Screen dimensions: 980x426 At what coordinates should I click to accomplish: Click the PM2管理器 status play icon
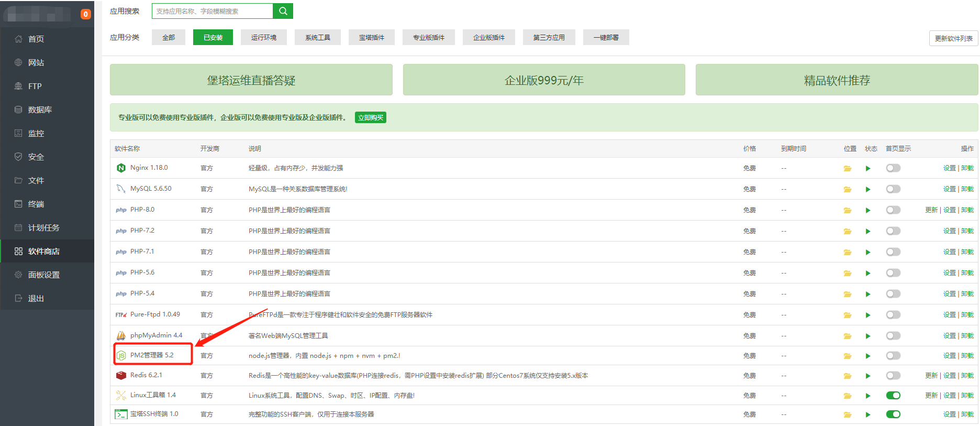click(x=868, y=356)
